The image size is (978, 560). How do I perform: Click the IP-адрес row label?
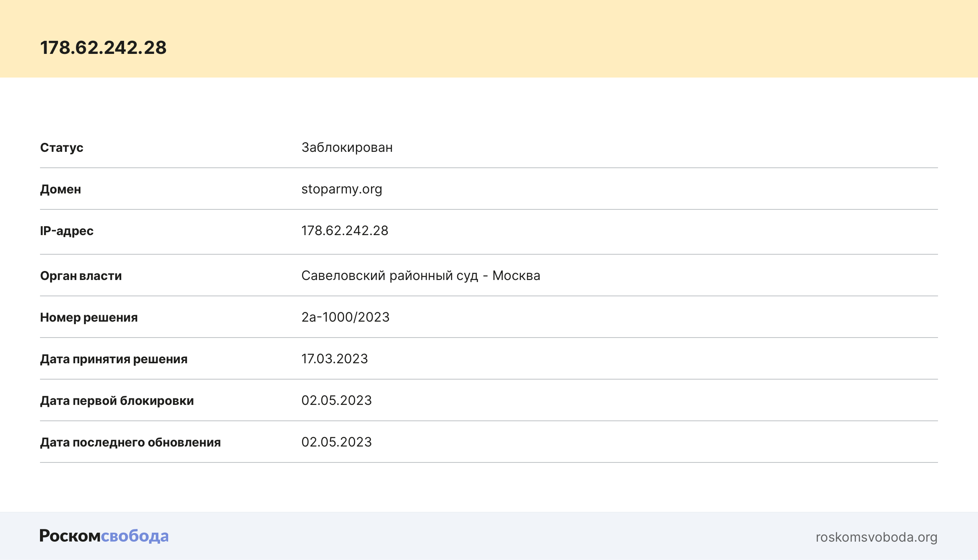67,231
